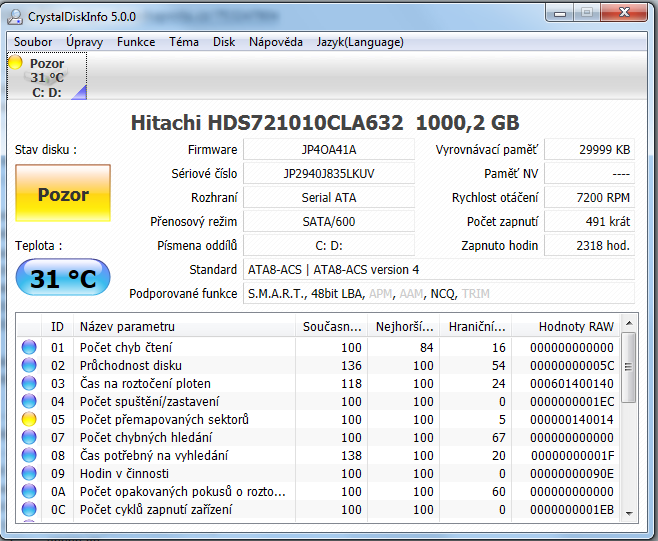Click the Hodnoty RAW column header
Screen dimensions: 658x541
tap(566, 327)
